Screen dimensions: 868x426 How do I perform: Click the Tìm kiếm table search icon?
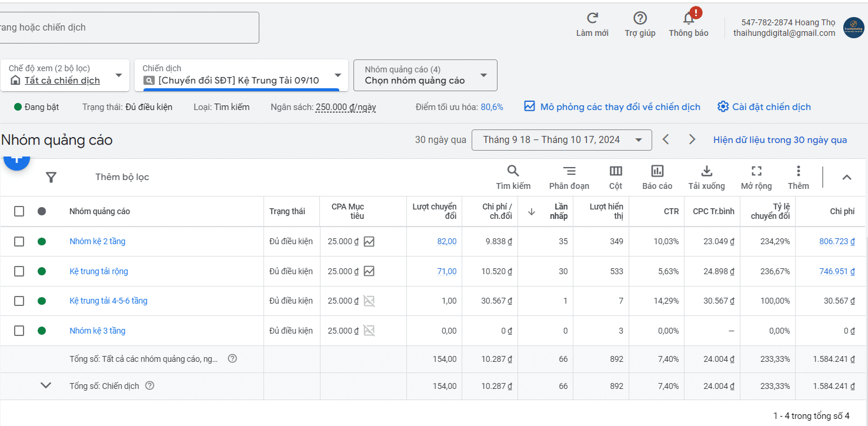513,171
